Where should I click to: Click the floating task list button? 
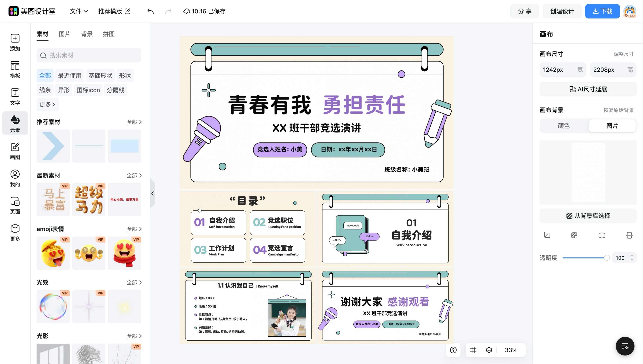pyautogui.click(x=625, y=346)
